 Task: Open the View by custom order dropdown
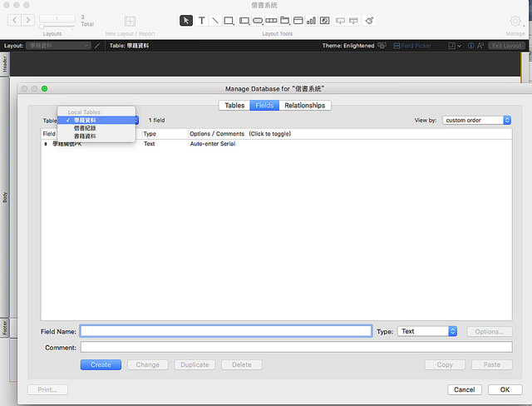(x=476, y=120)
